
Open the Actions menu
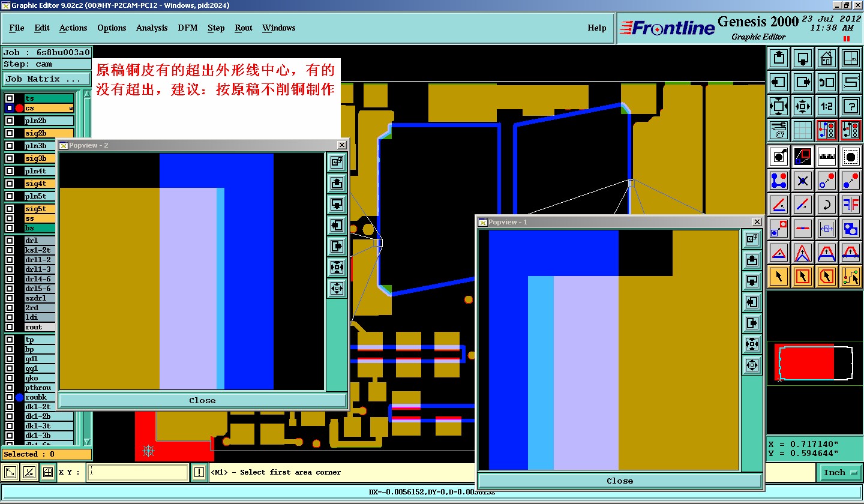tap(73, 28)
